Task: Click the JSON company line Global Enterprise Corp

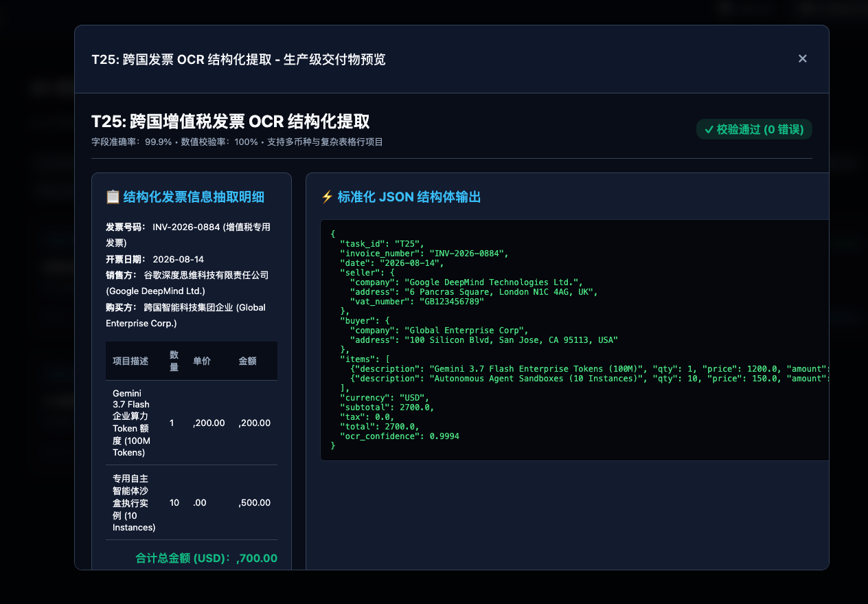Action: tap(439, 330)
